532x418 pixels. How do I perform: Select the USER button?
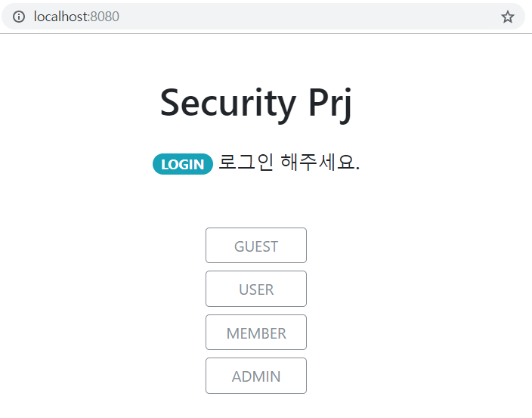click(x=256, y=289)
